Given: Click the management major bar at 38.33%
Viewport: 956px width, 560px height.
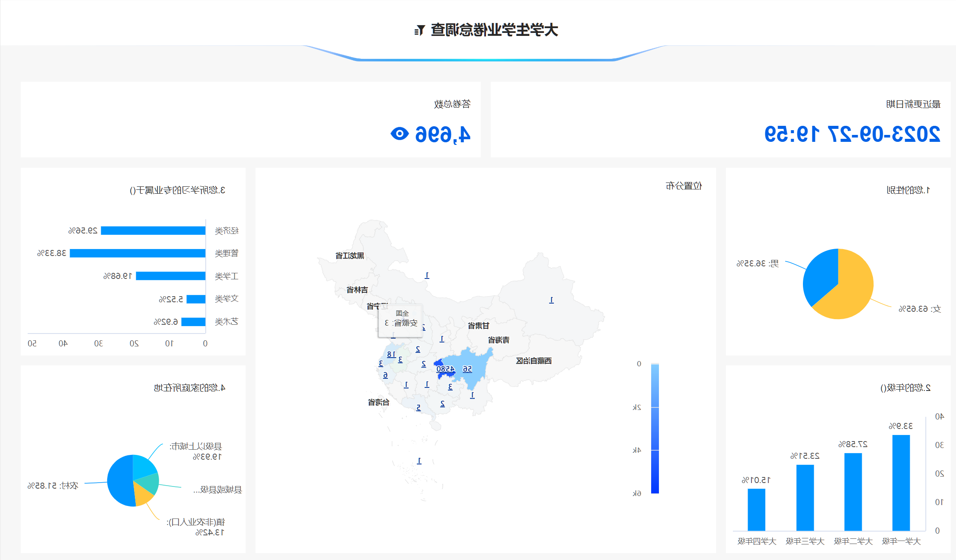Looking at the screenshot, I should click(x=137, y=253).
